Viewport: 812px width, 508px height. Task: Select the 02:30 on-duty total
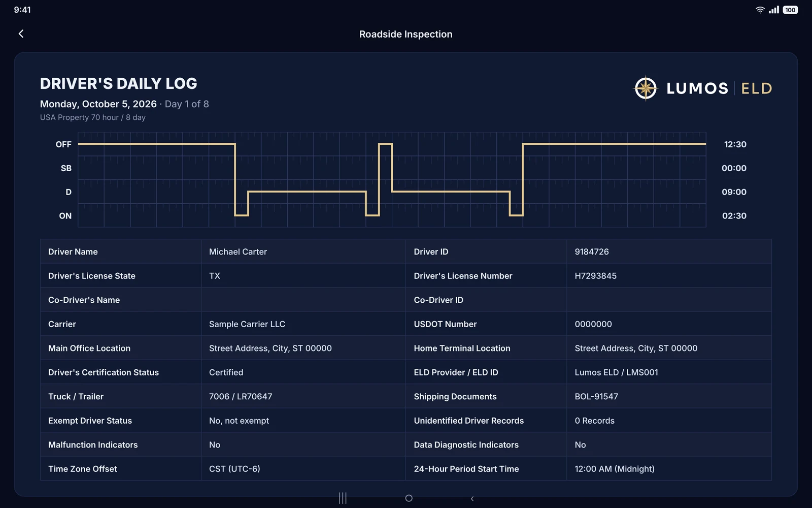click(x=734, y=216)
